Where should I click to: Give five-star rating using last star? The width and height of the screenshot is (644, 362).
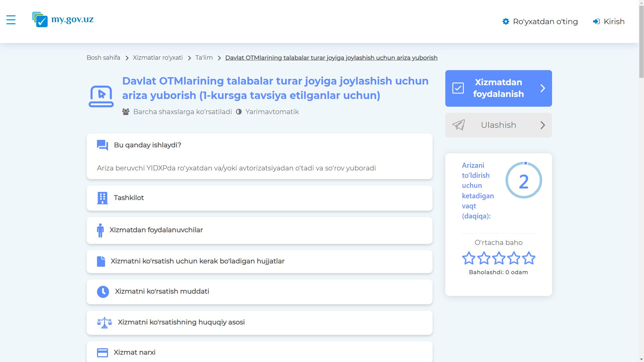529,258
